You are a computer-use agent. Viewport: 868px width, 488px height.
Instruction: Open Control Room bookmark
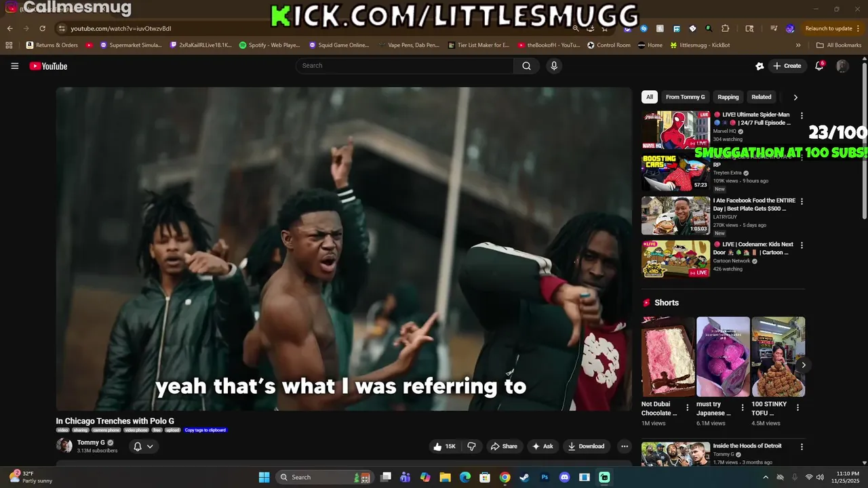(609, 45)
